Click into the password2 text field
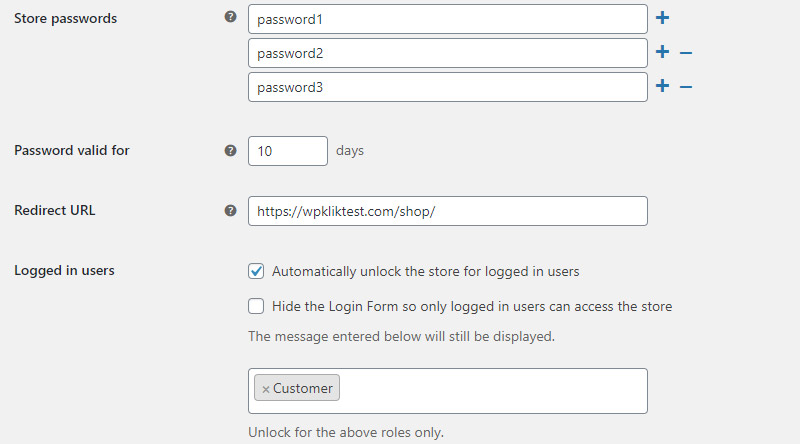The image size is (800, 444). 448,53
